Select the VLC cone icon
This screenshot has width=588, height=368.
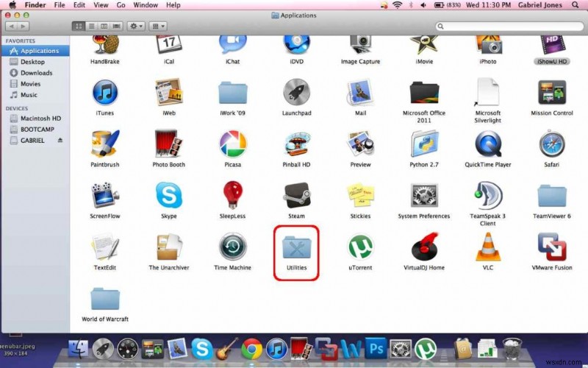click(487, 247)
